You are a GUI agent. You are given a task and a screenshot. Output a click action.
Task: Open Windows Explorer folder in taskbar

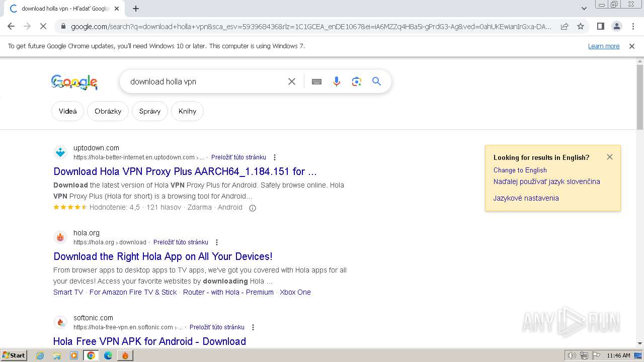tap(57, 355)
